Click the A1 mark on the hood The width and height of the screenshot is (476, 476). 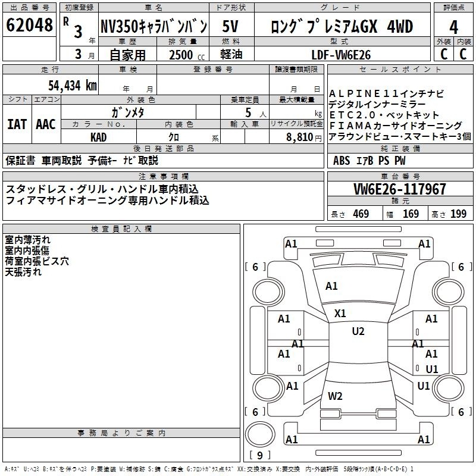pyautogui.click(x=331, y=286)
